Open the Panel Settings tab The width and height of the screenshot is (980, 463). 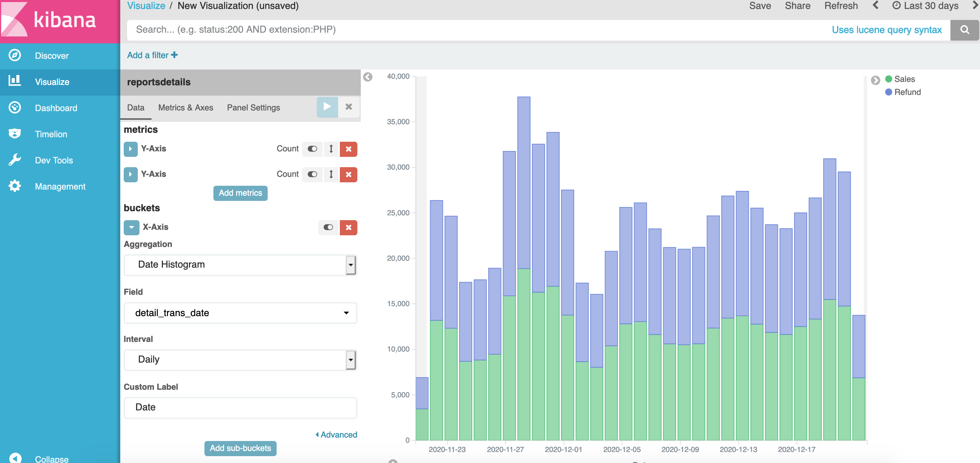pos(253,108)
